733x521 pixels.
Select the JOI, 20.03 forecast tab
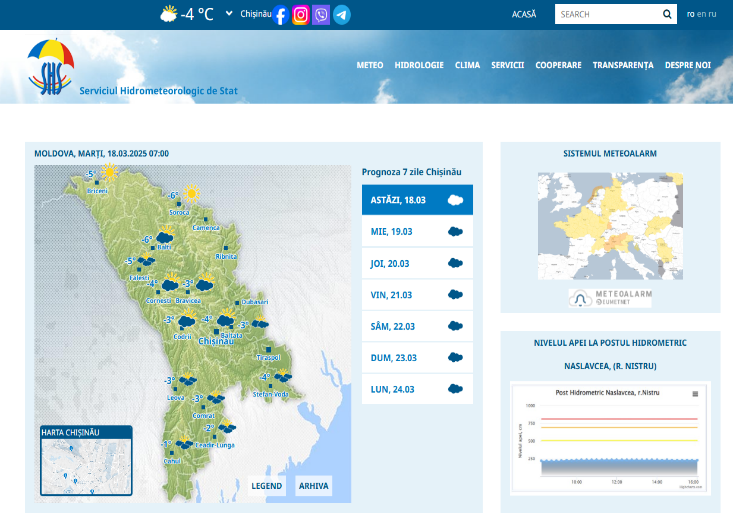pos(417,263)
